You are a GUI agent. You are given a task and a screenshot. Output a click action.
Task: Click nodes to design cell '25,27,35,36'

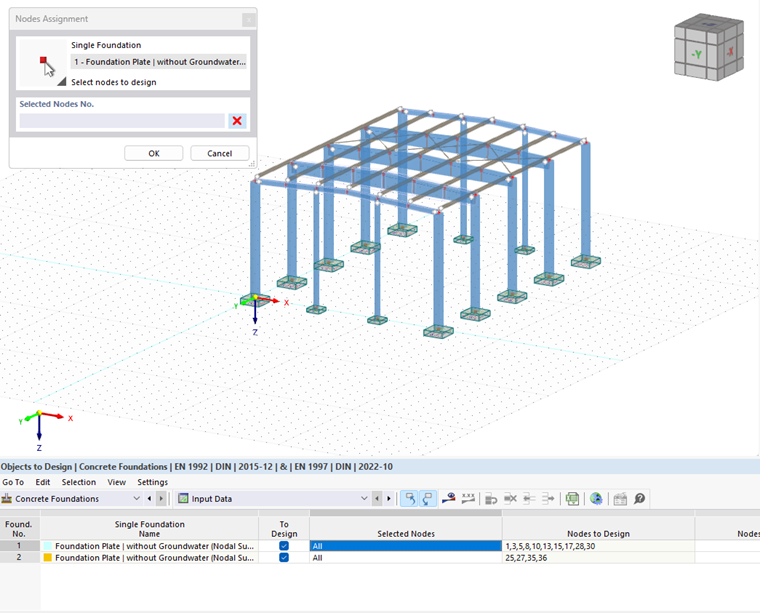599,558
